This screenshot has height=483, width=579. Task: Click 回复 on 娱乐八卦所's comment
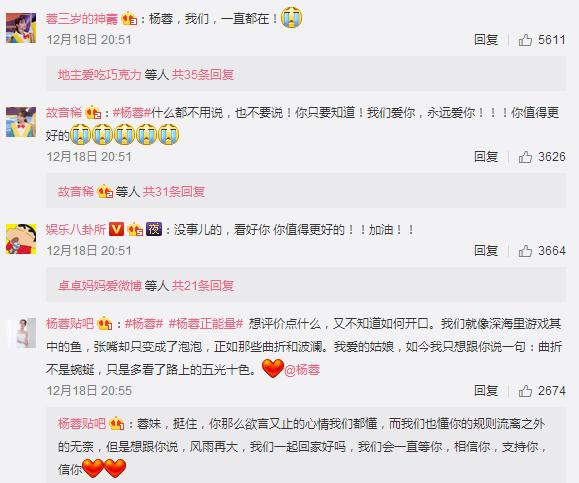tap(486, 251)
